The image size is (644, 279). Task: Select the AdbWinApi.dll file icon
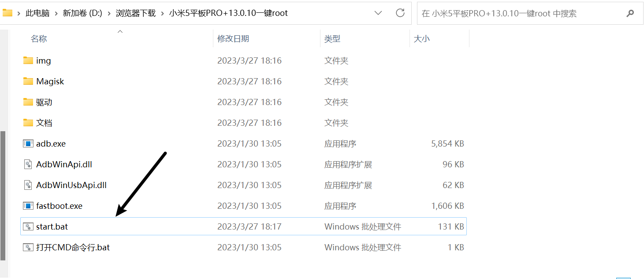[28, 164]
